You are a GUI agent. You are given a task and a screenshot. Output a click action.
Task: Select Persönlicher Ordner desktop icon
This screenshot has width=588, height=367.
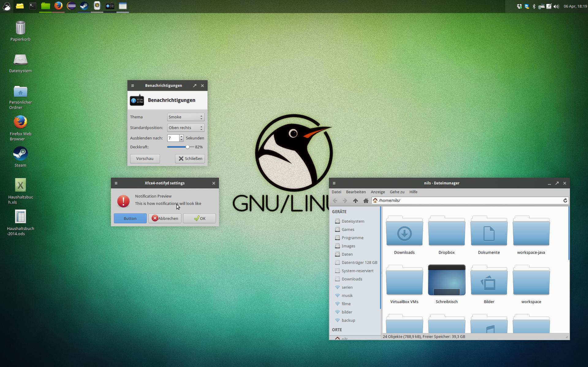(x=20, y=97)
